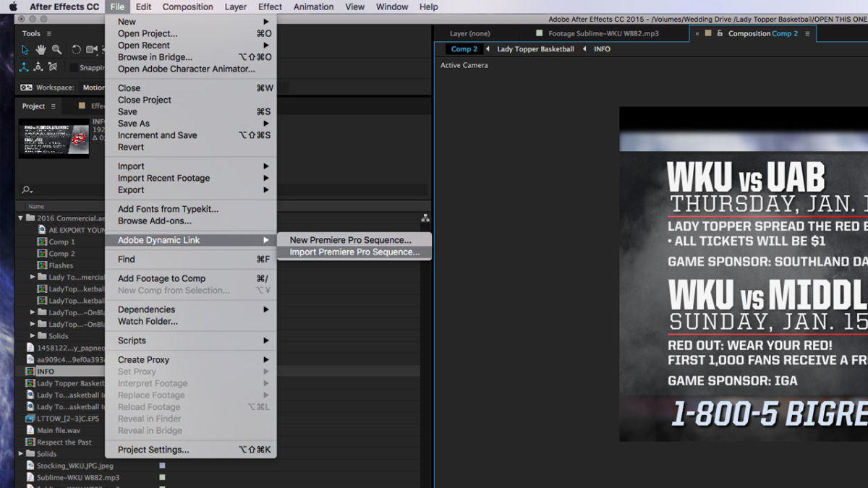This screenshot has height=488, width=868.
Task: Choose the Local Axis mode icon
Action: (x=24, y=67)
